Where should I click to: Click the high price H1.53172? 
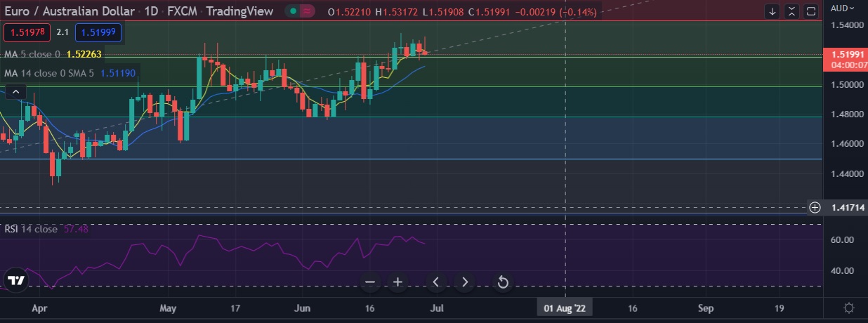coord(397,11)
